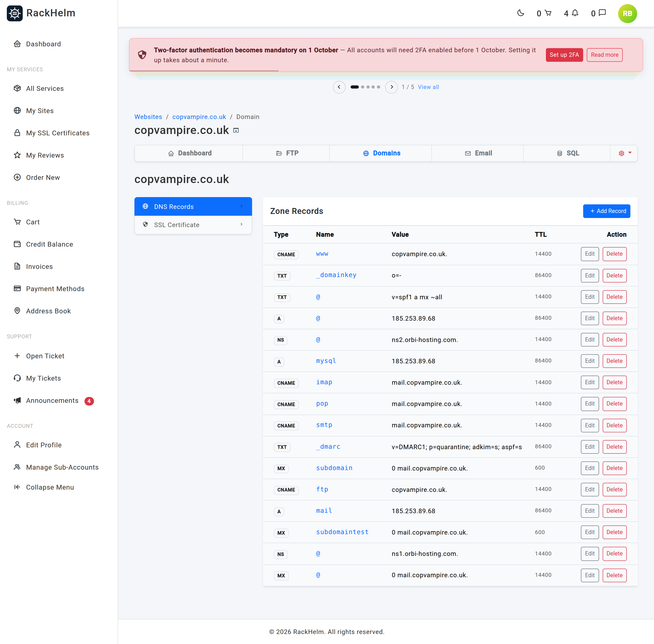Screen dimensions: 654x644
Task: Open the settings gear dropdown in tabs
Action: tap(624, 153)
